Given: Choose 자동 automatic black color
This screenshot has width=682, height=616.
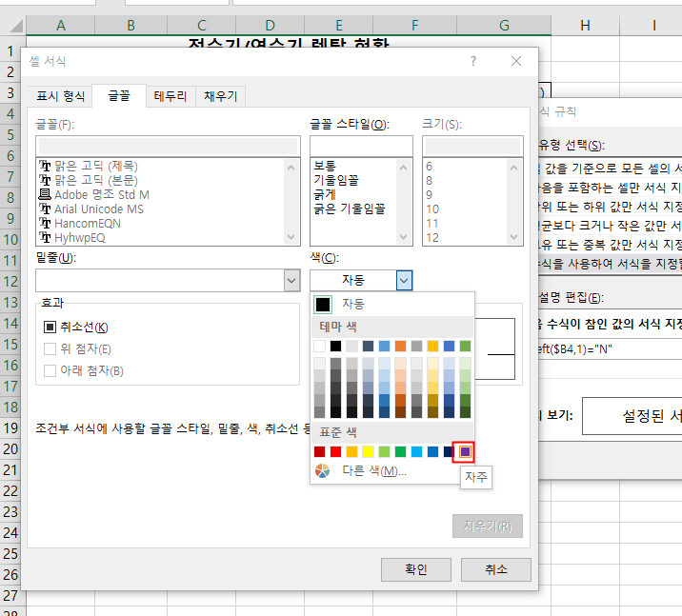Looking at the screenshot, I should [x=392, y=304].
